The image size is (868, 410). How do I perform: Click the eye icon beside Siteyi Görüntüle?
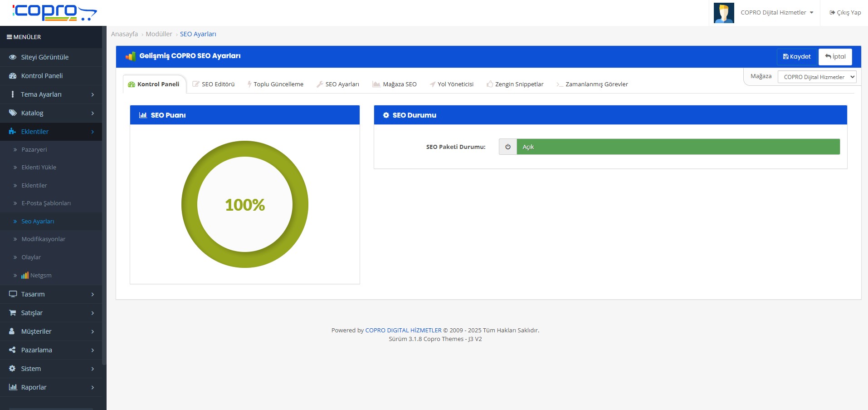click(x=13, y=57)
